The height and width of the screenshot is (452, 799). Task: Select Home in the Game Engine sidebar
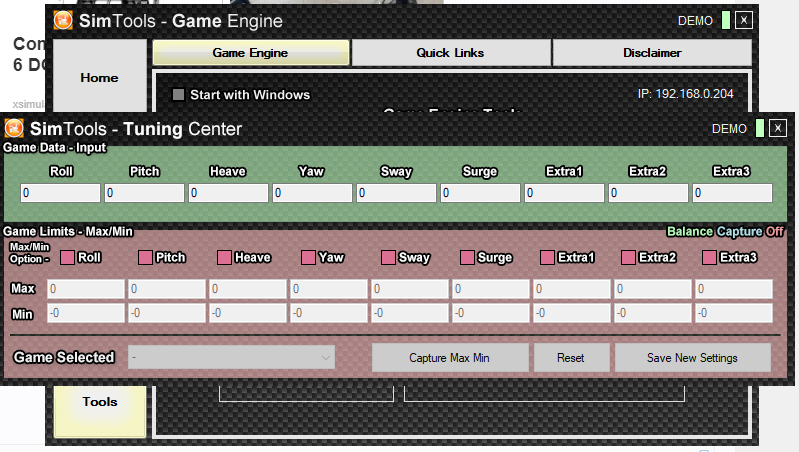pyautogui.click(x=99, y=77)
